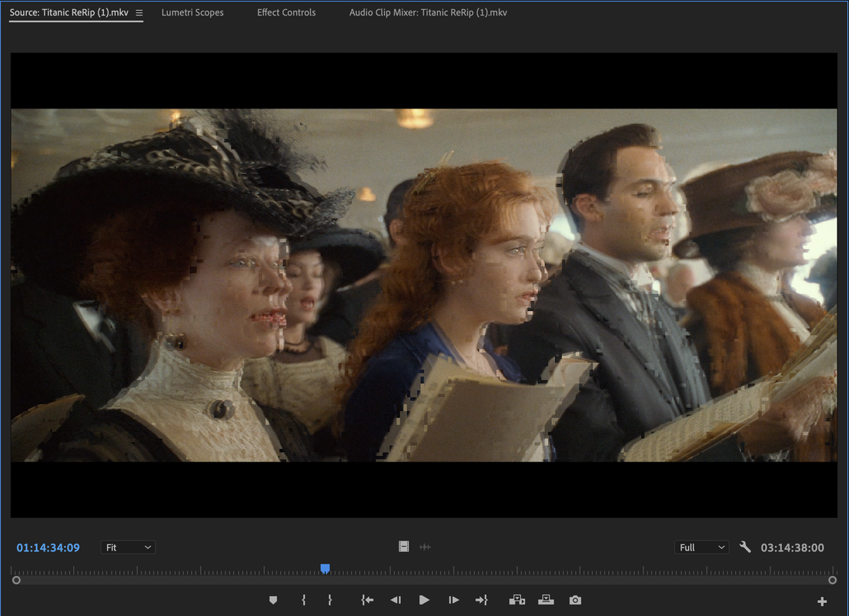This screenshot has width=849, height=616.
Task: Switch to Lumetri Scopes tab
Action: 192,12
